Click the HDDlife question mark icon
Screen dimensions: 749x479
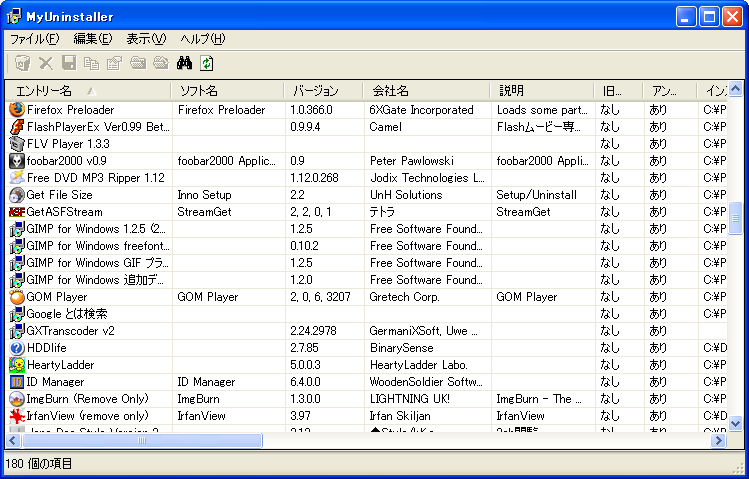17,348
